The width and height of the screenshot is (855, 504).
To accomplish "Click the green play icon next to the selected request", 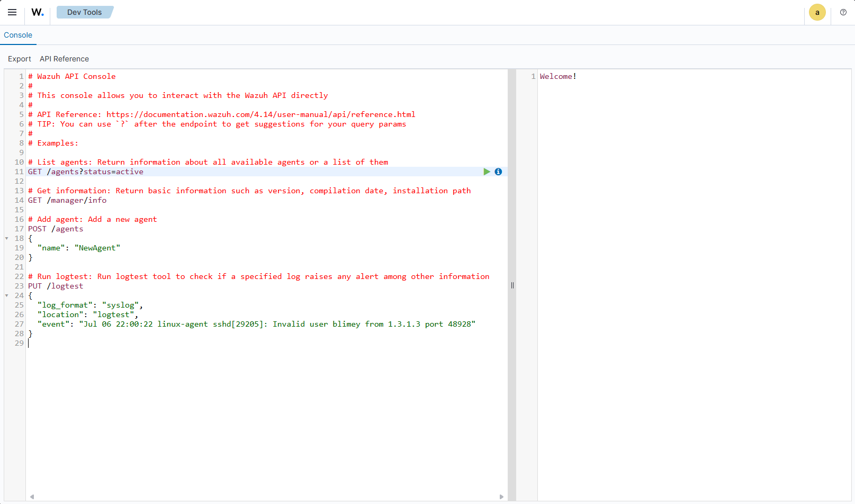I will [487, 172].
